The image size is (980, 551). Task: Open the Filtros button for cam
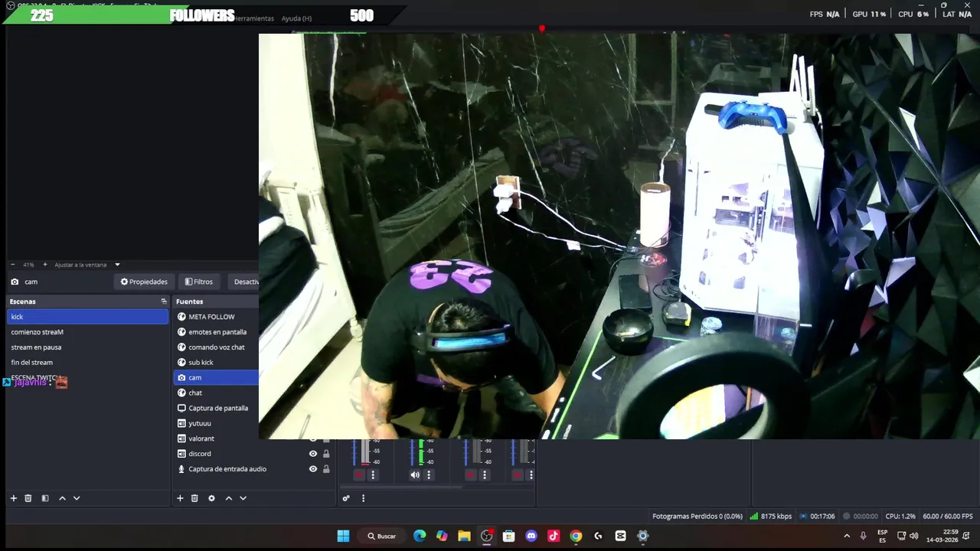pyautogui.click(x=199, y=282)
